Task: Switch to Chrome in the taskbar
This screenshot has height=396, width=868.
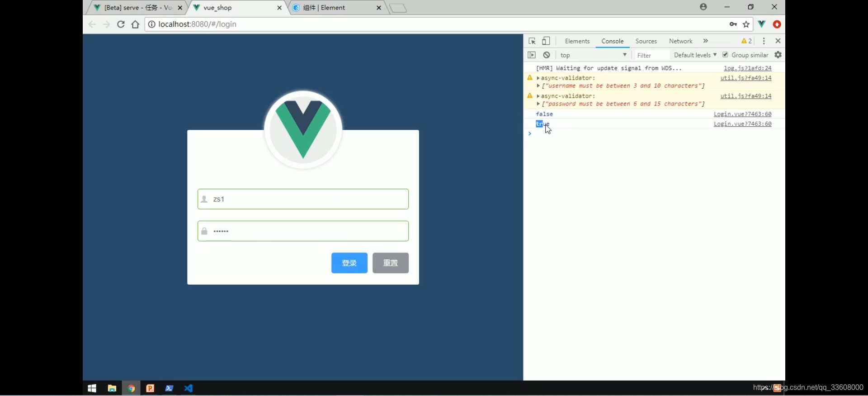Action: (131, 388)
